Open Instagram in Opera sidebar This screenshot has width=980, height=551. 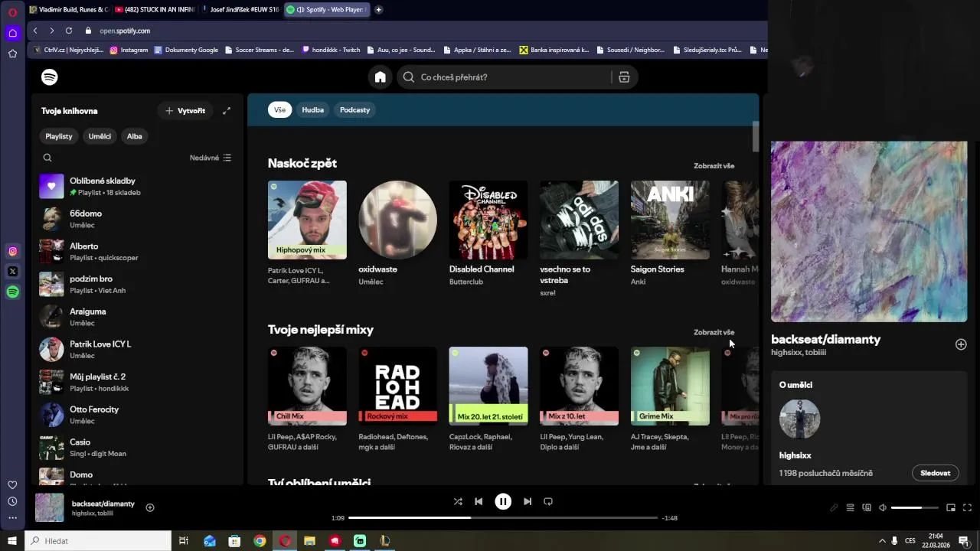(12, 251)
